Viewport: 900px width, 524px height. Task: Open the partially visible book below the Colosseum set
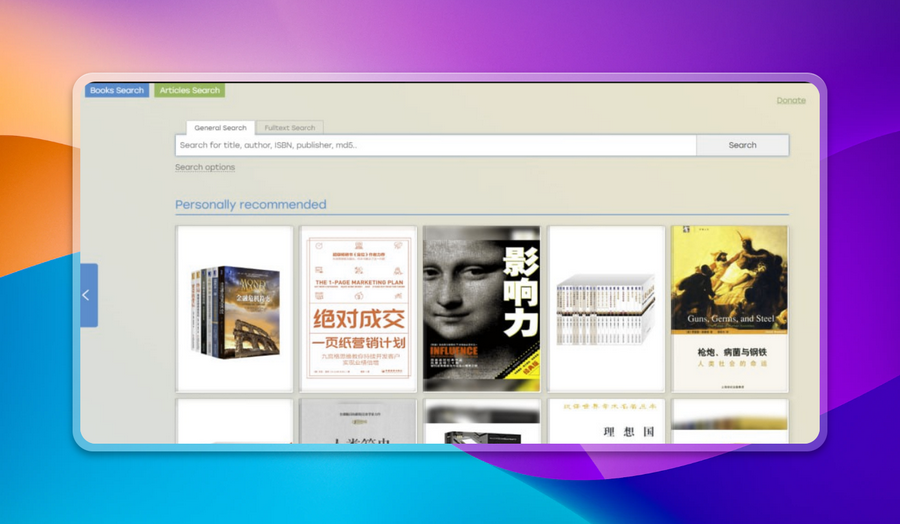tap(235, 422)
